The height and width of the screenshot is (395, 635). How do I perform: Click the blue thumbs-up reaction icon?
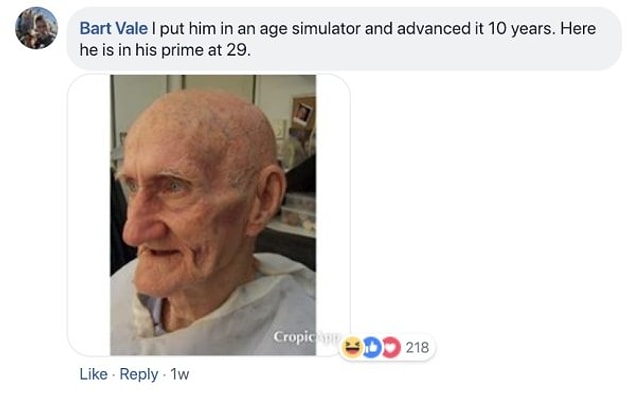tap(373, 347)
